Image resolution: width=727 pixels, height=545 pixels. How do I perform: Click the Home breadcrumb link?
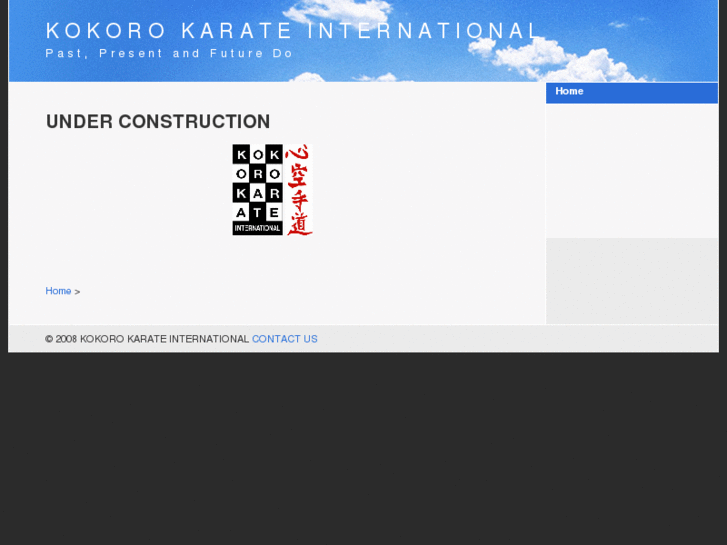pos(58,291)
